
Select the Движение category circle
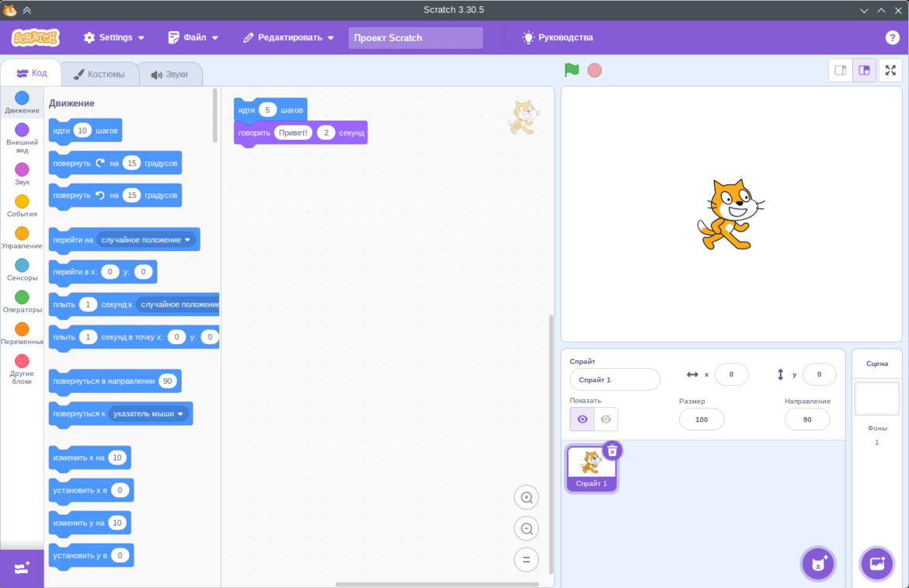point(22,98)
